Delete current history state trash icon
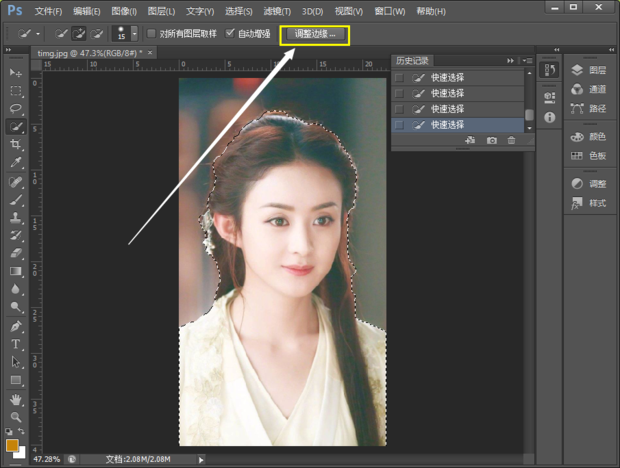Viewport: 620px width, 468px height. click(x=511, y=140)
